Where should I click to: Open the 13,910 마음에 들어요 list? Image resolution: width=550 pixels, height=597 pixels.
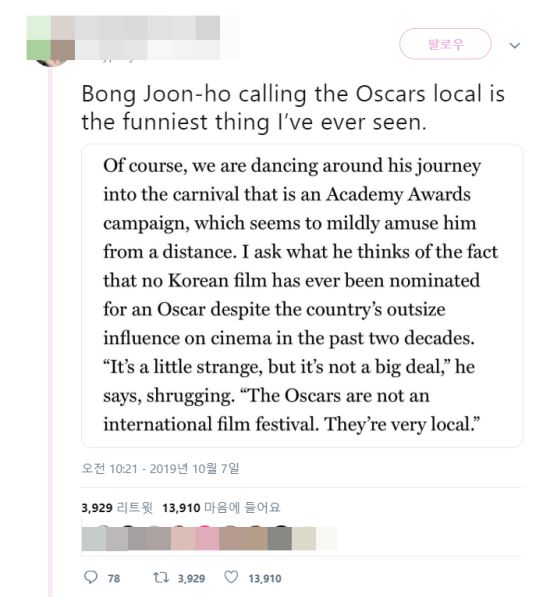click(x=221, y=508)
